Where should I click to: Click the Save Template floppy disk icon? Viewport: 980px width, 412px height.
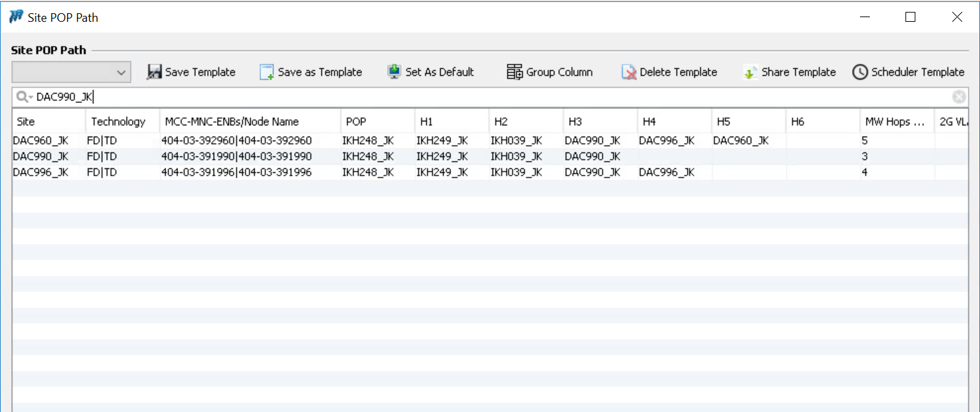click(x=154, y=72)
